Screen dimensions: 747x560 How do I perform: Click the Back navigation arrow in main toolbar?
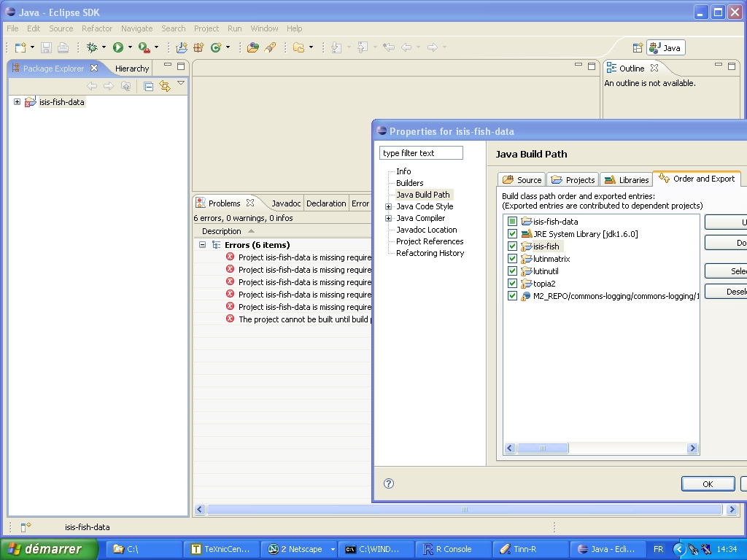(406, 47)
